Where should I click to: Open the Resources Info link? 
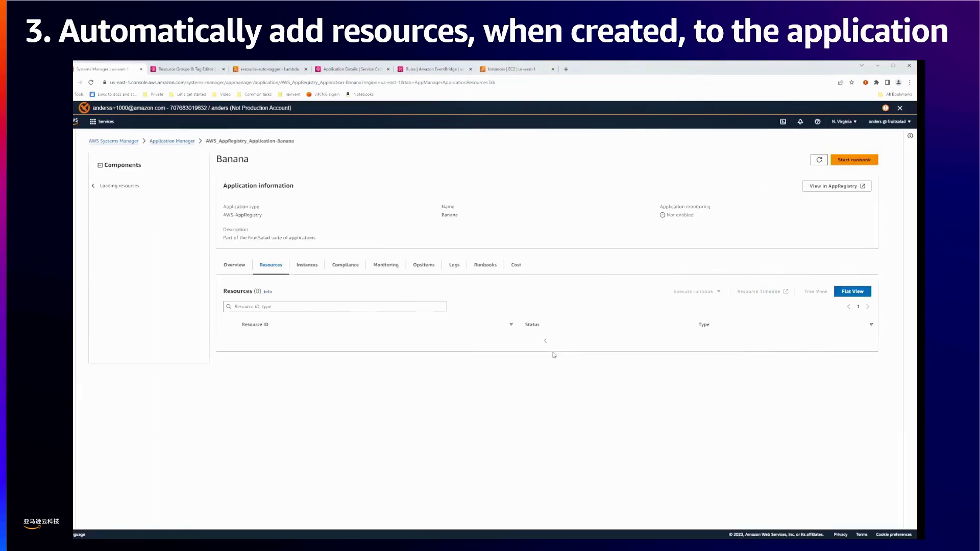267,292
